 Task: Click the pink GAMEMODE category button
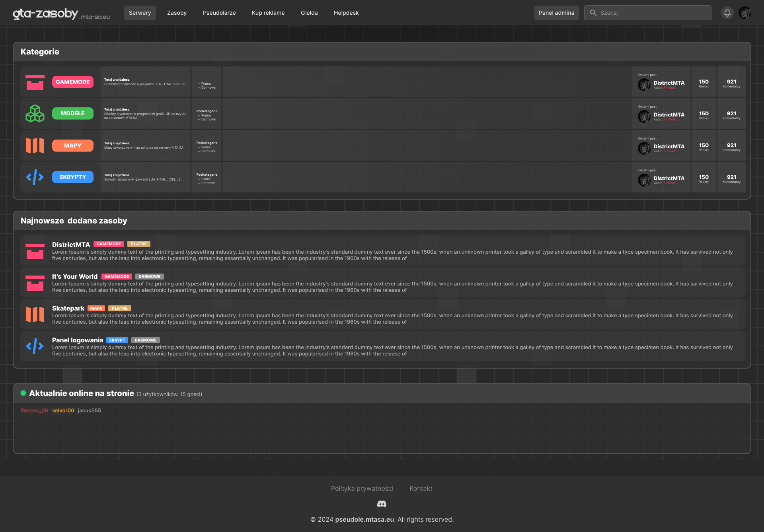pos(73,82)
